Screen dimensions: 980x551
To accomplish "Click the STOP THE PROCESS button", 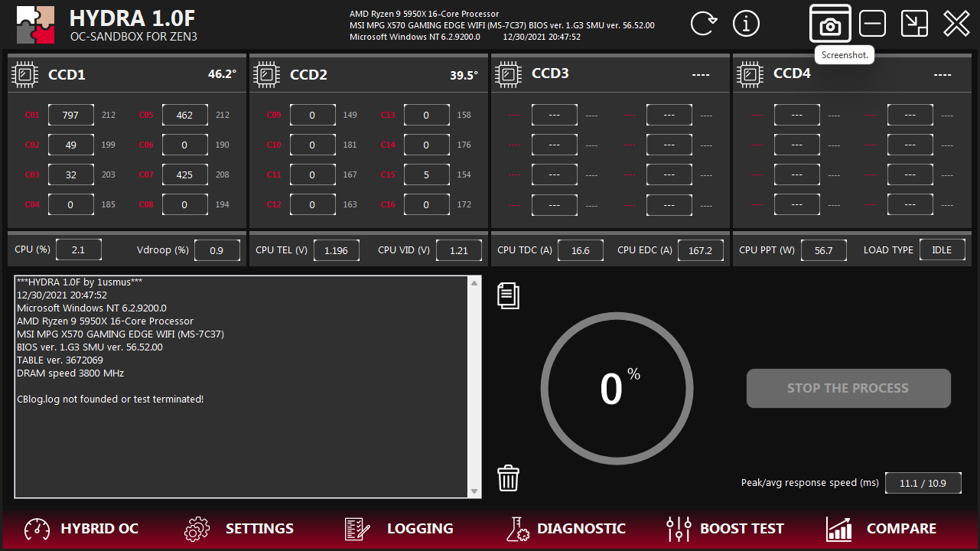I will [848, 388].
